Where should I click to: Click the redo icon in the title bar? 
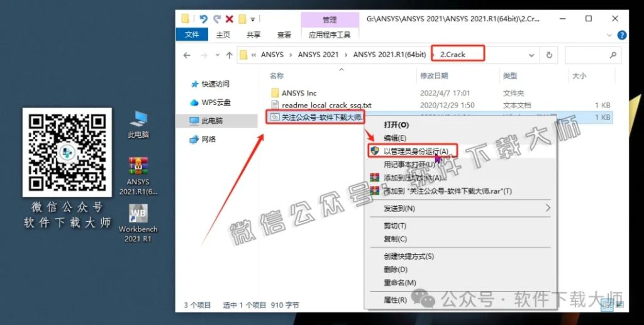pyautogui.click(x=217, y=19)
